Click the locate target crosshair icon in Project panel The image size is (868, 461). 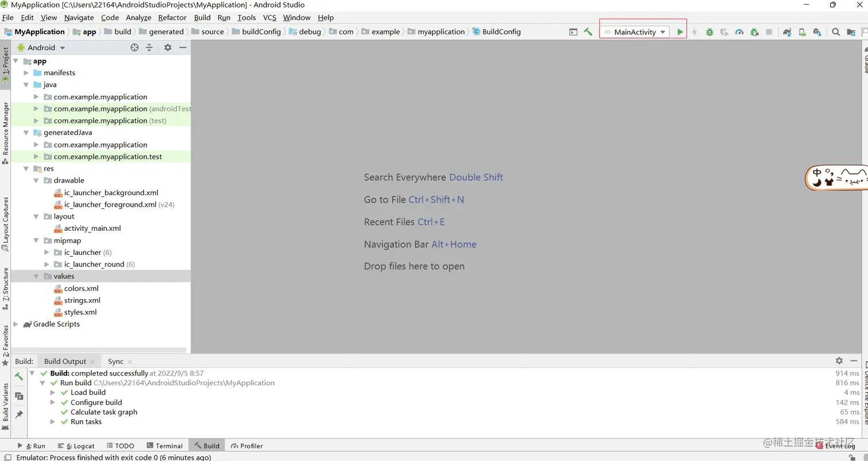point(134,48)
